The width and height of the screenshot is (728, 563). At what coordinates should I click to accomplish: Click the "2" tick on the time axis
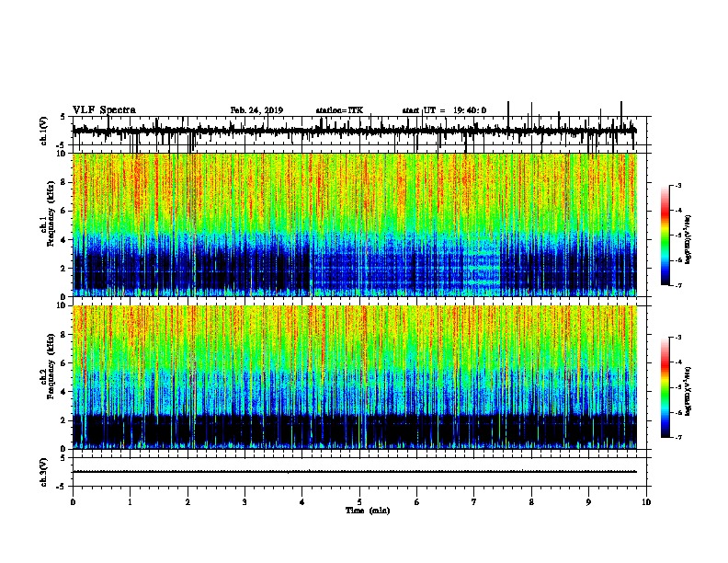click(x=188, y=502)
